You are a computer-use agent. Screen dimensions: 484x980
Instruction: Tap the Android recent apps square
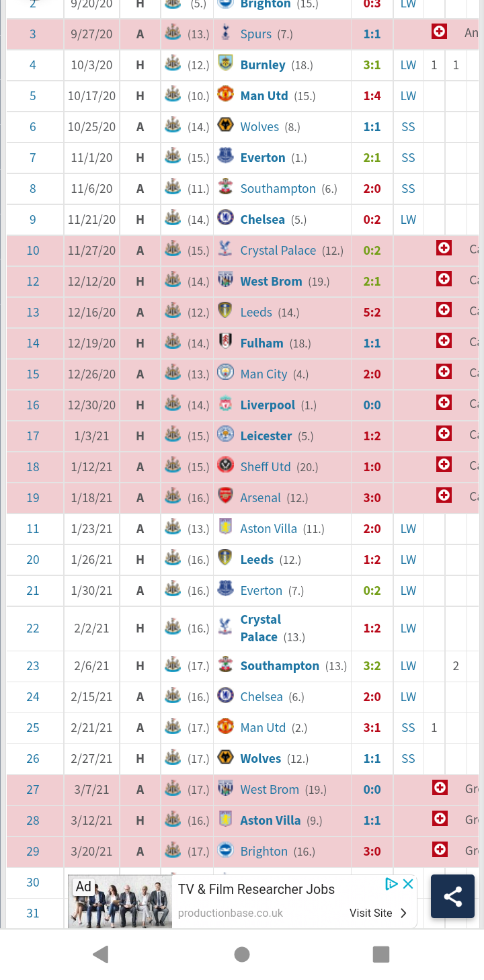tap(381, 954)
